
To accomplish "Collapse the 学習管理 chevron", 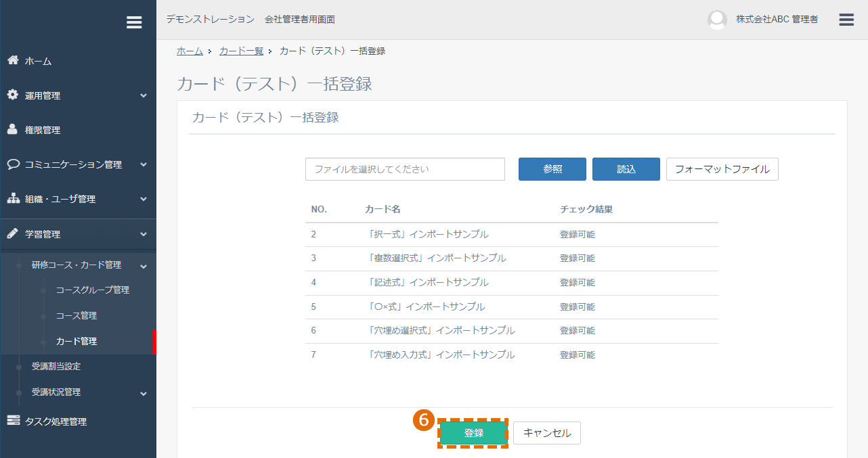I will tap(144, 234).
